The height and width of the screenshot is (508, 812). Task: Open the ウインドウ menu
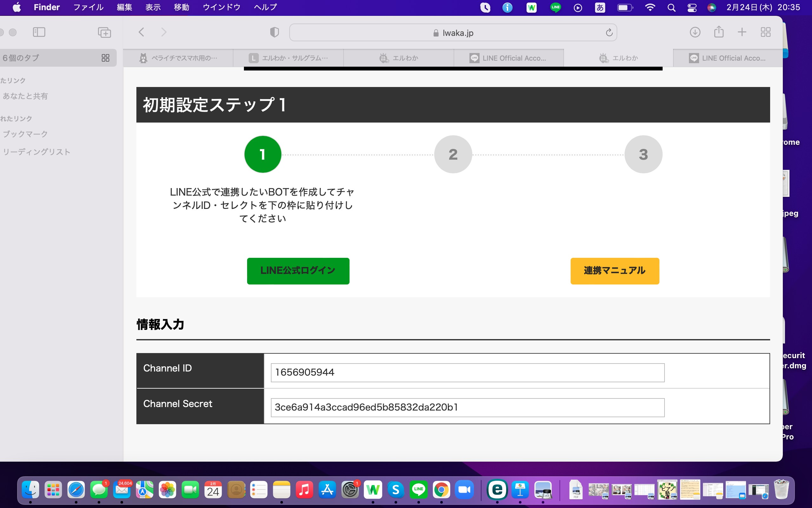(x=221, y=7)
